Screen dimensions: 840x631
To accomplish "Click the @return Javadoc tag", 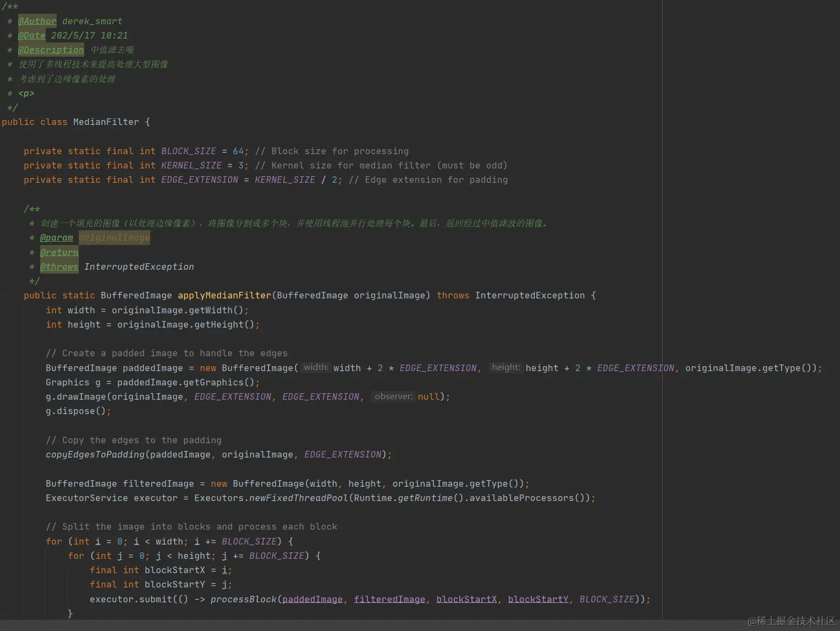I will [59, 252].
